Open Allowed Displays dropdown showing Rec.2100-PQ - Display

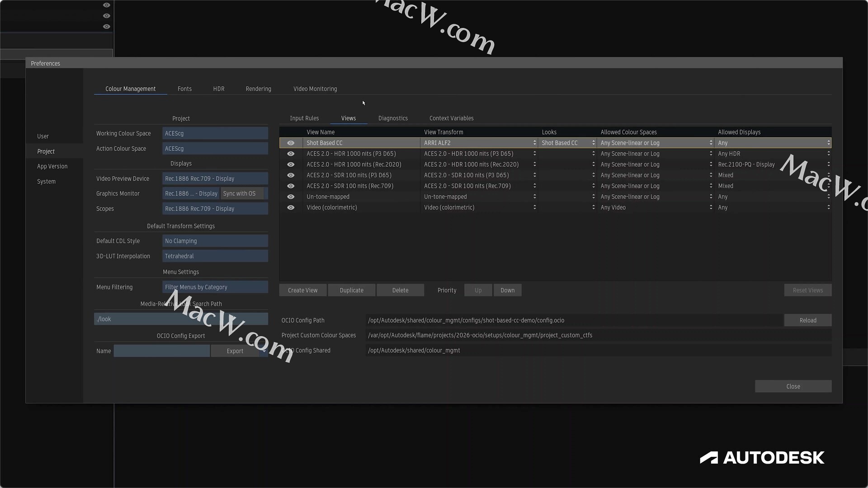773,164
